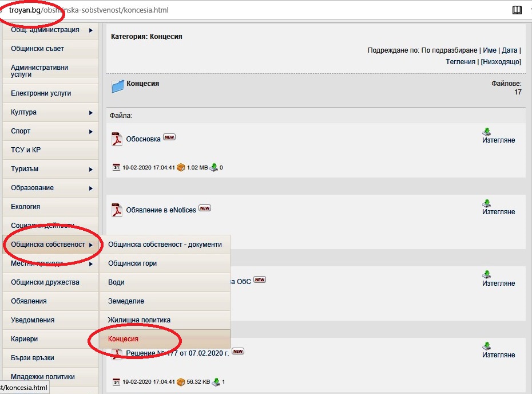Expand the Общ. администрация submenu arrow

pos(90,30)
